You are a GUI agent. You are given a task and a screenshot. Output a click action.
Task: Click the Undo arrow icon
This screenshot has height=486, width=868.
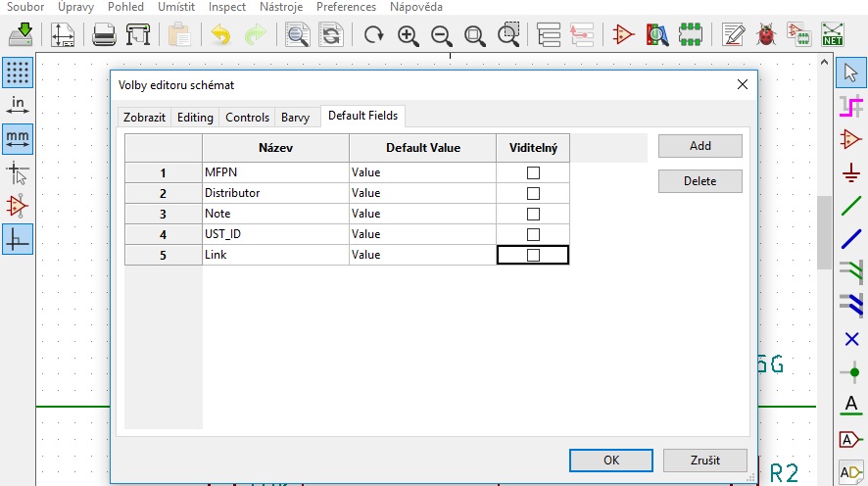coord(220,35)
